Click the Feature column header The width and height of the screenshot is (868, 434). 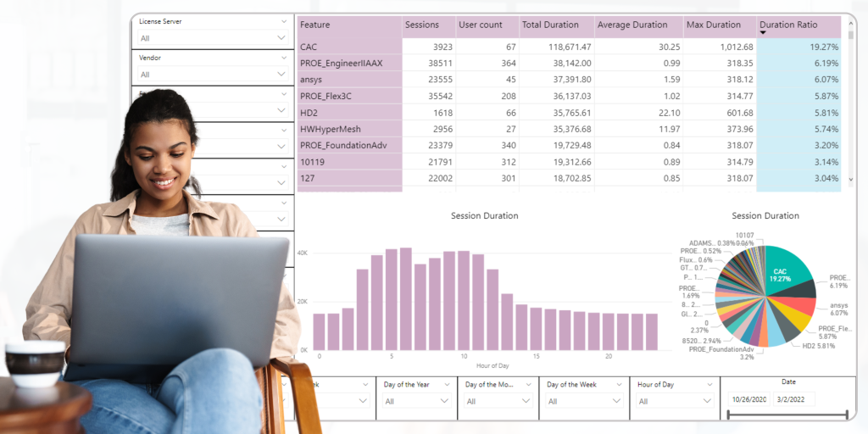point(315,25)
